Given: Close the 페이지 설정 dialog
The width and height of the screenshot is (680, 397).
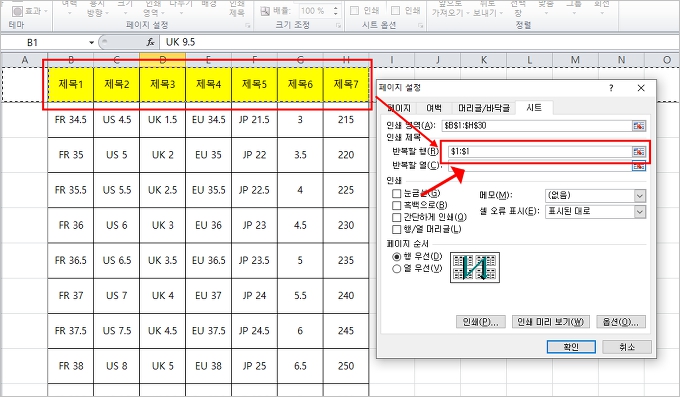Looking at the screenshot, I should tap(641, 88).
